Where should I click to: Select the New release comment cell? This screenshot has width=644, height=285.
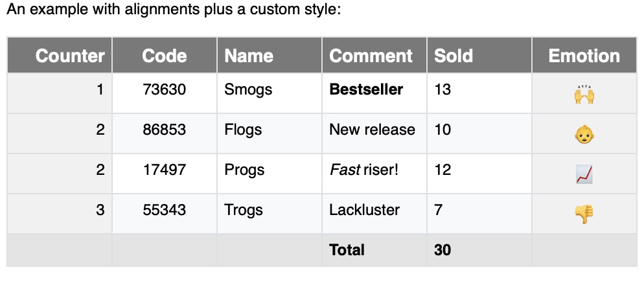[x=372, y=130]
